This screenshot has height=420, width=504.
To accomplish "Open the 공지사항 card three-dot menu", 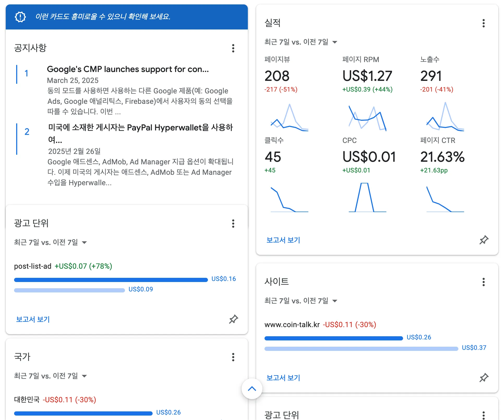I will pos(233,48).
